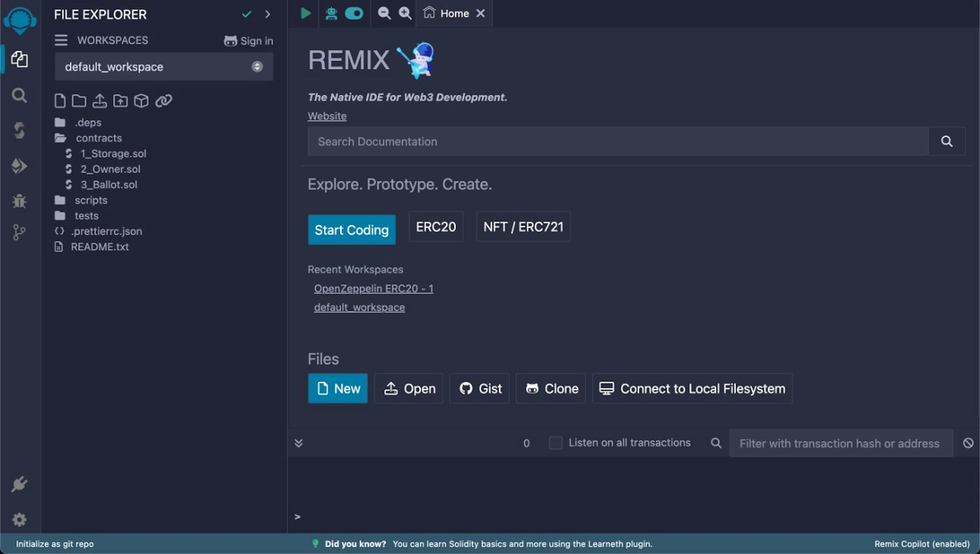Click the NFT / ERC721 template button

pyautogui.click(x=523, y=227)
